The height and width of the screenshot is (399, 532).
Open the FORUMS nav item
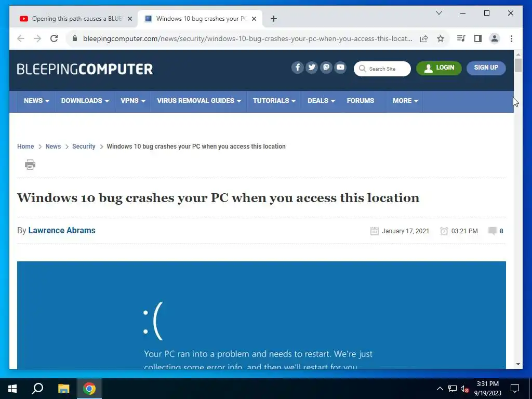(x=361, y=101)
